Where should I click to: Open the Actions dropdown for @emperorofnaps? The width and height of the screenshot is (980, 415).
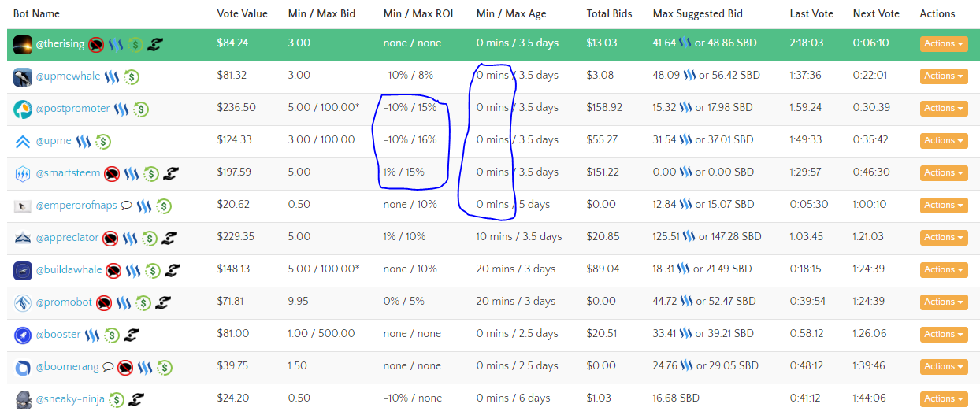coord(943,206)
